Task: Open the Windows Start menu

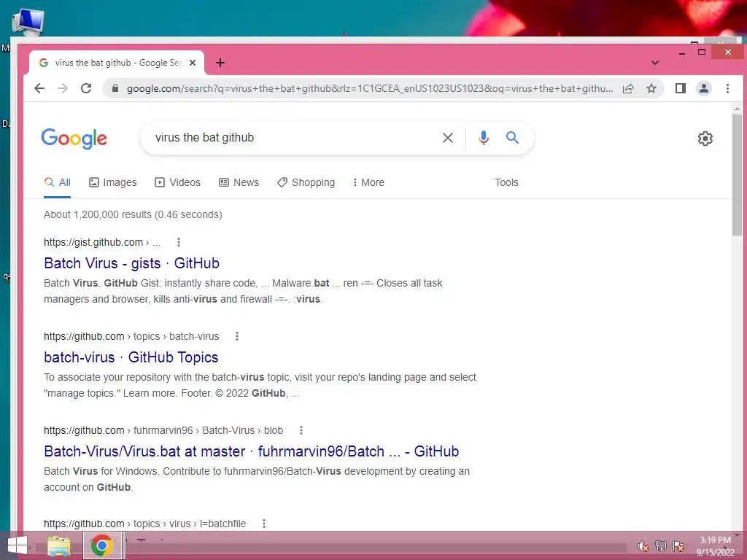Action: (x=18, y=545)
